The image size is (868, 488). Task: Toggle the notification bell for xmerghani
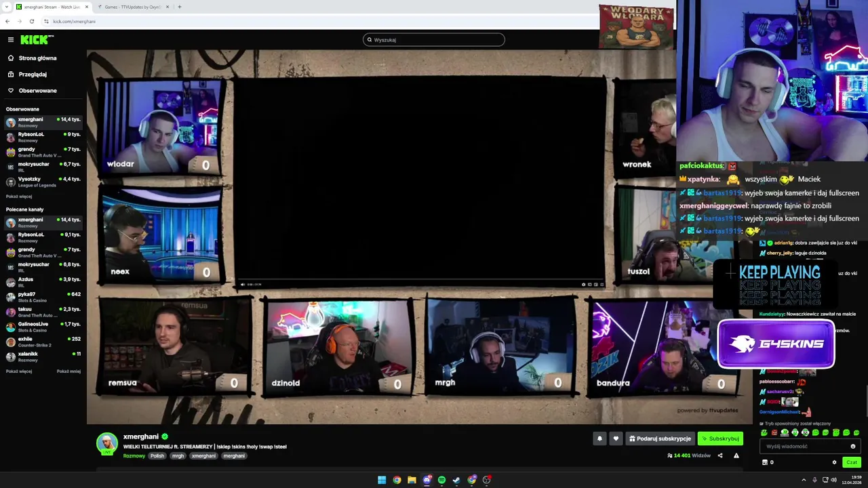coord(599,439)
